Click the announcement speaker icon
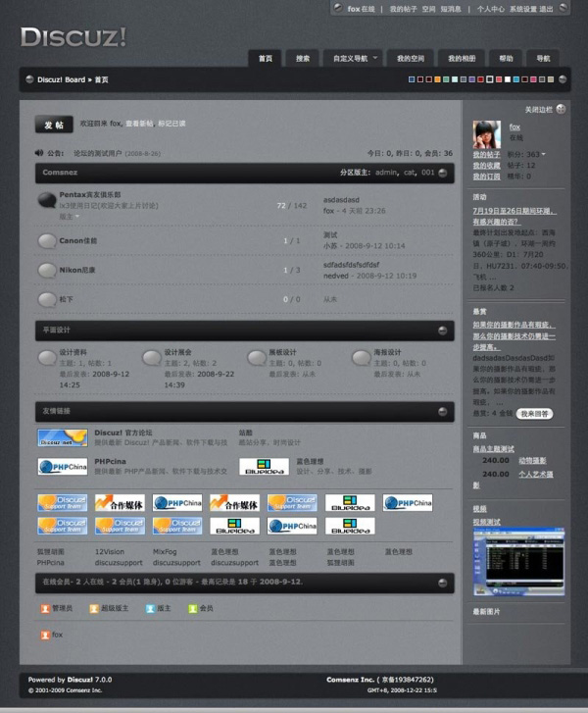This screenshot has width=588, height=713. coord(38,153)
